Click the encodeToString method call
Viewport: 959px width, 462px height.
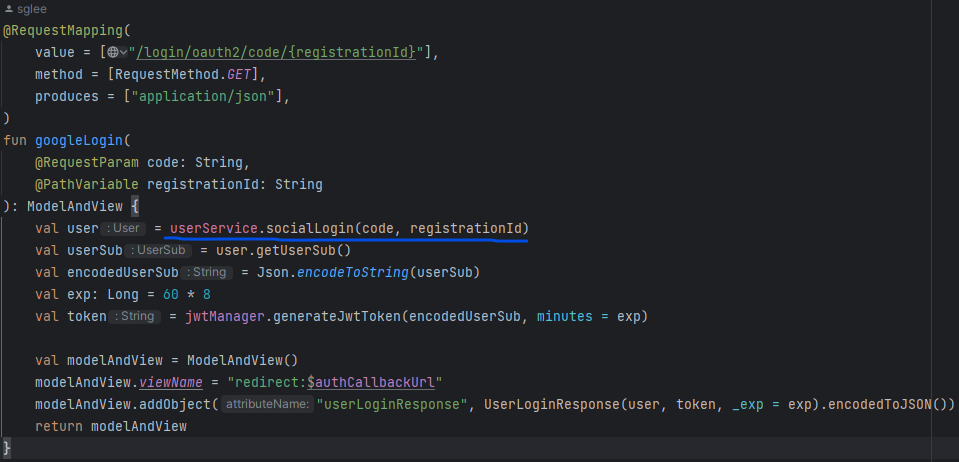(352, 273)
